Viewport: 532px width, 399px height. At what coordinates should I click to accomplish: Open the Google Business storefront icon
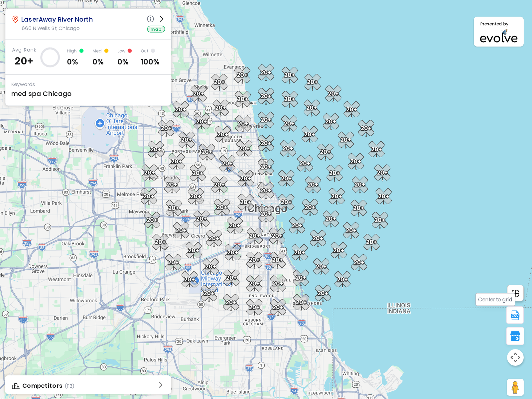point(515,336)
